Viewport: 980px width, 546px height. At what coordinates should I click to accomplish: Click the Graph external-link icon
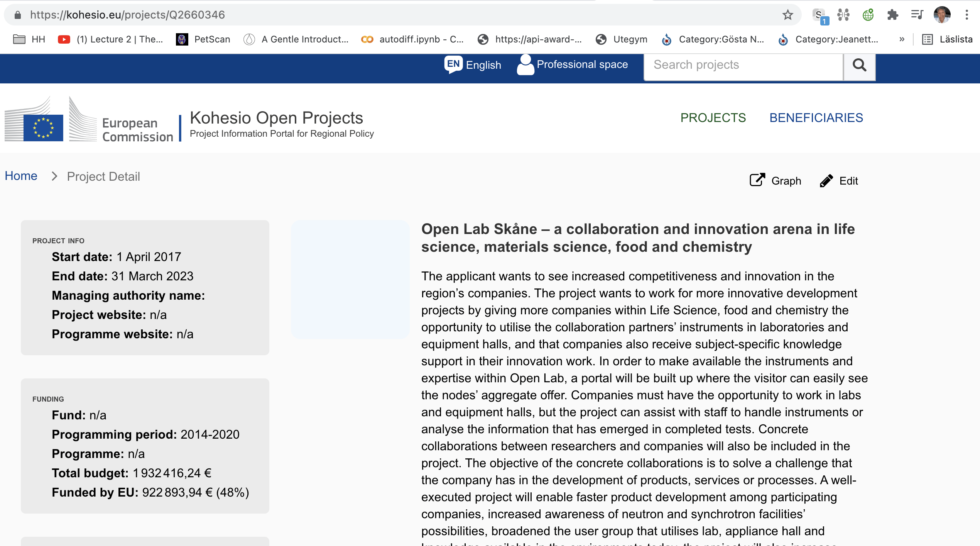point(757,180)
